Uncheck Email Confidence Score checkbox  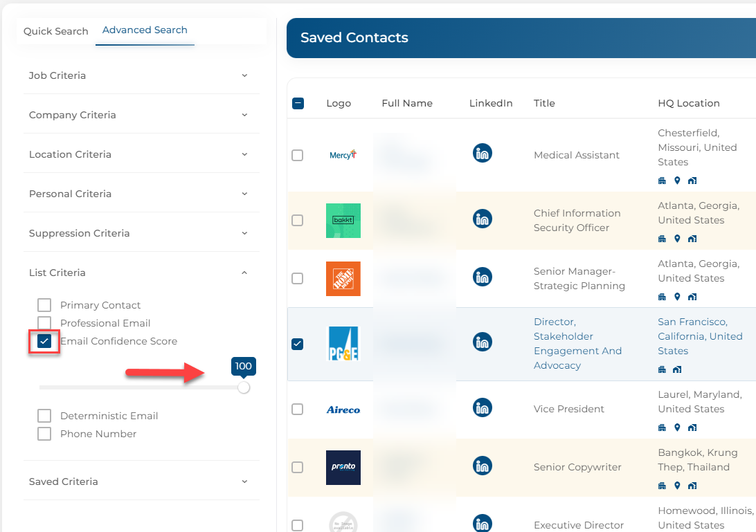point(44,341)
